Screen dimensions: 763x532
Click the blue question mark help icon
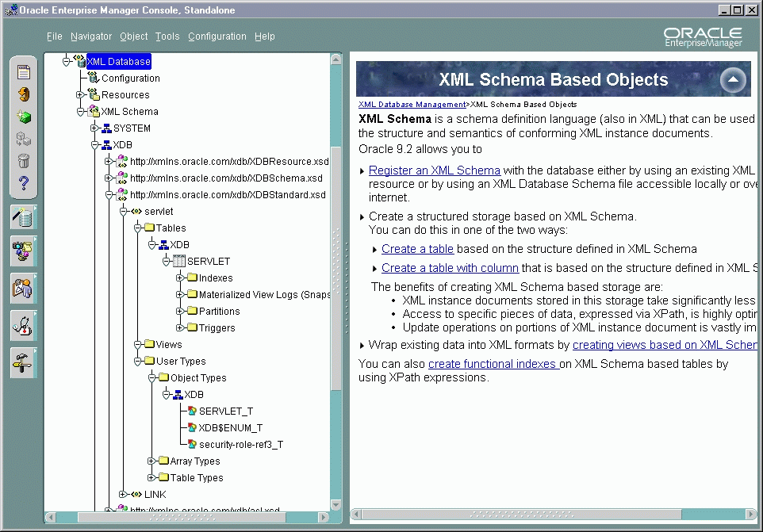(24, 184)
